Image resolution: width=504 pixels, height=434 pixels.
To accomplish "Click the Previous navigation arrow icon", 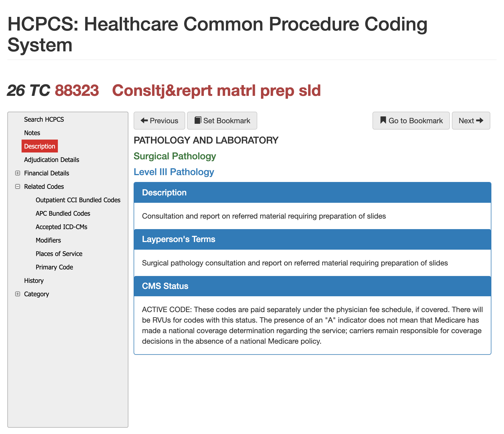I will click(x=144, y=121).
